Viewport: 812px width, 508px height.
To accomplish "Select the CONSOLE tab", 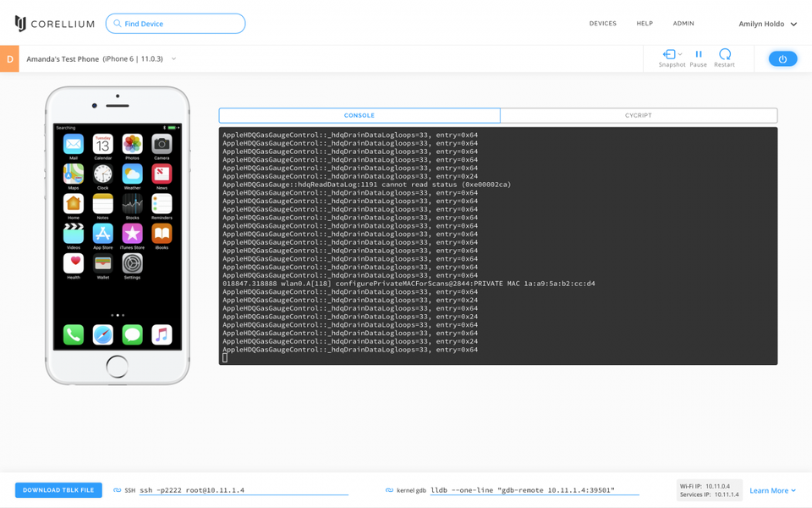I will click(359, 115).
